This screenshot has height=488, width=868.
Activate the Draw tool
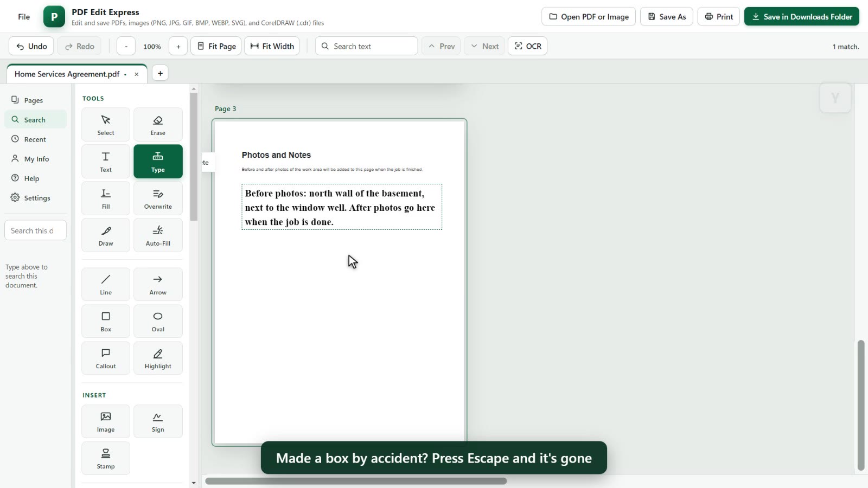[106, 235]
